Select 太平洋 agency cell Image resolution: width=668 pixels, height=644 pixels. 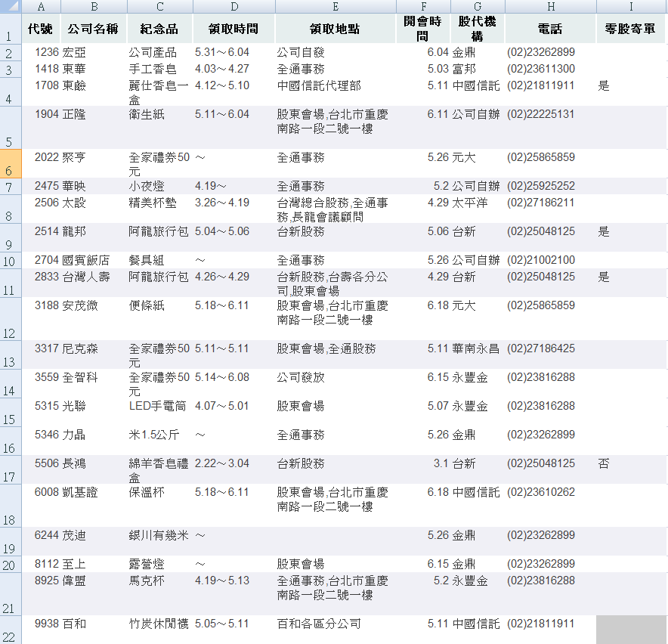pos(478,209)
